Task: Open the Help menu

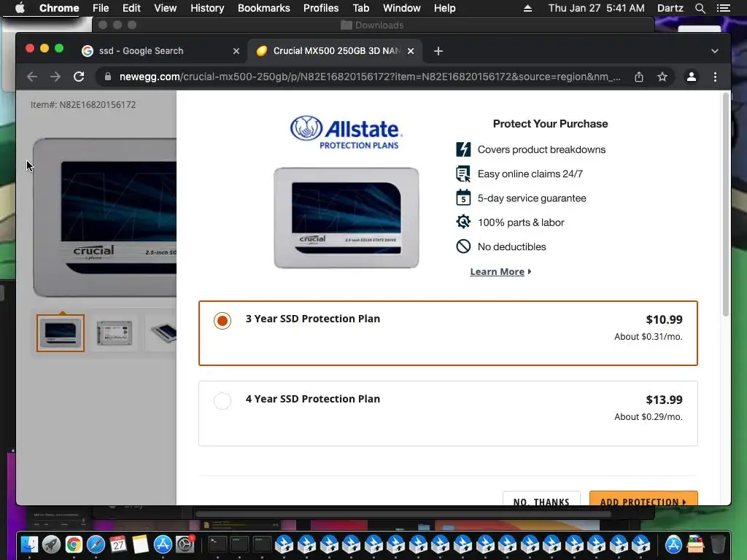Action: click(x=444, y=8)
